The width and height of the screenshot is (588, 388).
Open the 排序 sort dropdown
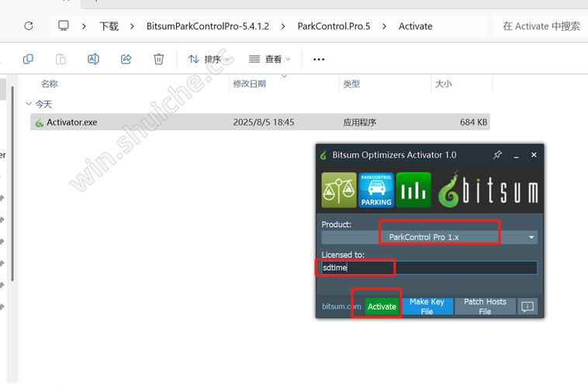209,59
